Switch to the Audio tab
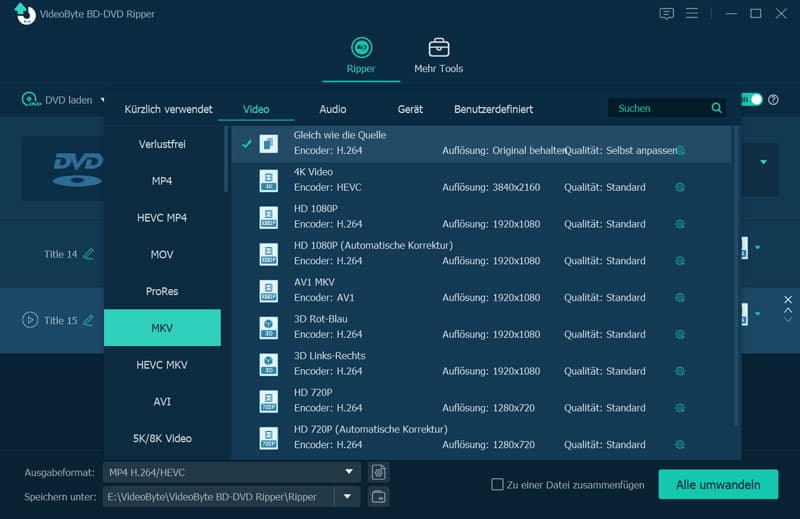Viewport: 800px width, 519px height. (x=333, y=109)
